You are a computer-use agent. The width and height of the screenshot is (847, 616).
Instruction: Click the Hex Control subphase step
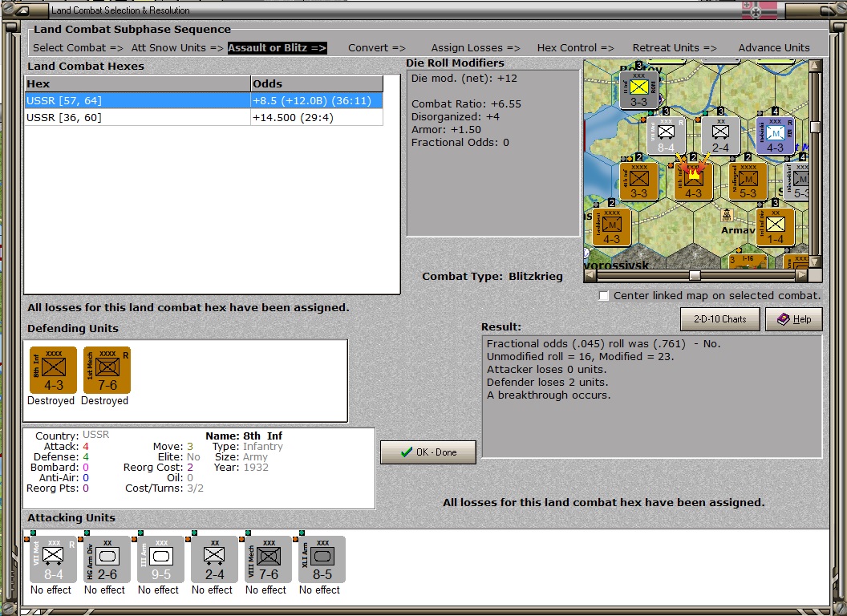[x=575, y=47]
